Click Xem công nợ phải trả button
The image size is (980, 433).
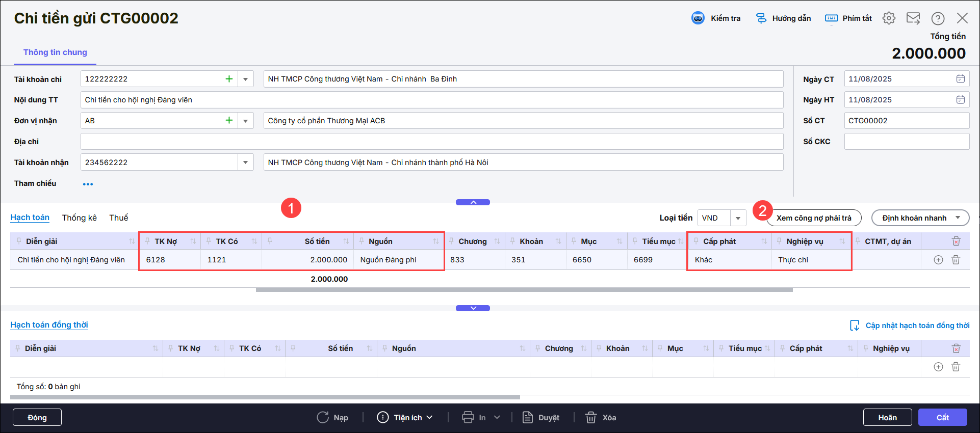[814, 218]
